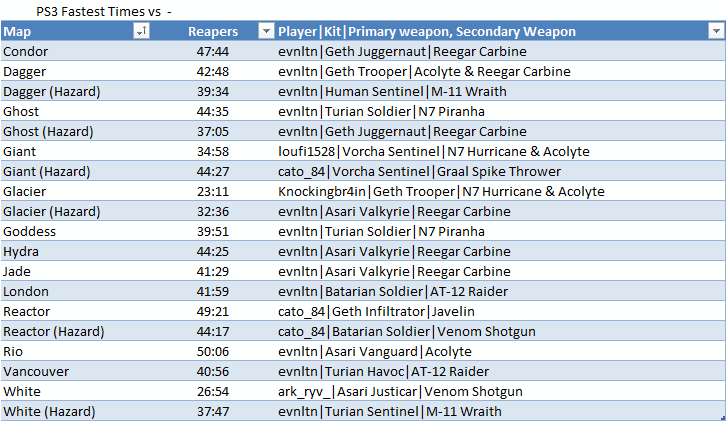Select 'evnltn|Geth Trooper|Acolyte & Reegar Carbine' cell
The width and height of the screenshot is (726, 421).
tap(501, 71)
